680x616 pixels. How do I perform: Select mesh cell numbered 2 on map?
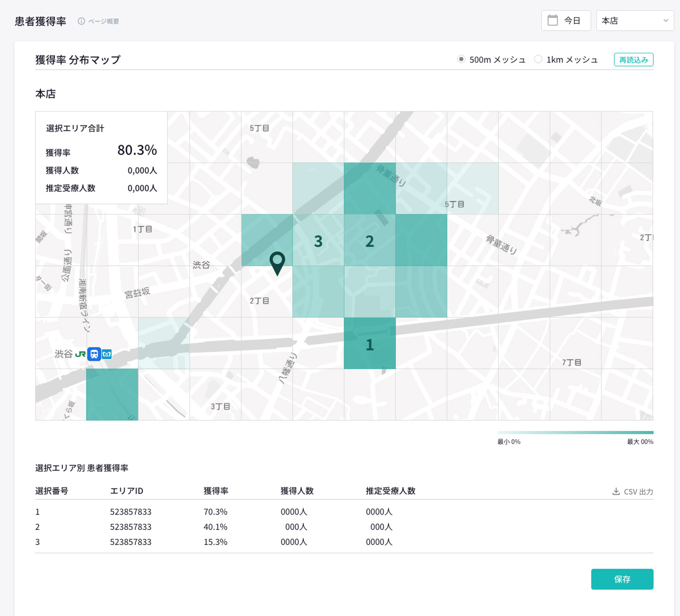coord(369,240)
